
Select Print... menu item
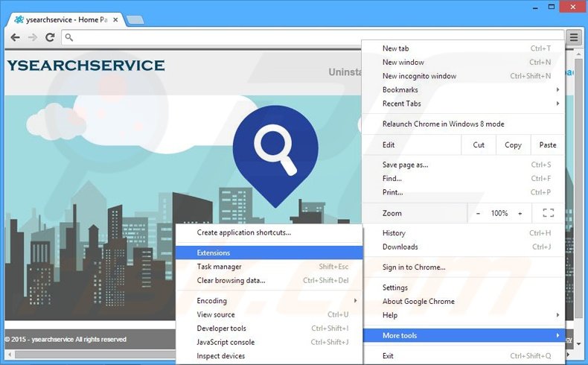[464, 192]
